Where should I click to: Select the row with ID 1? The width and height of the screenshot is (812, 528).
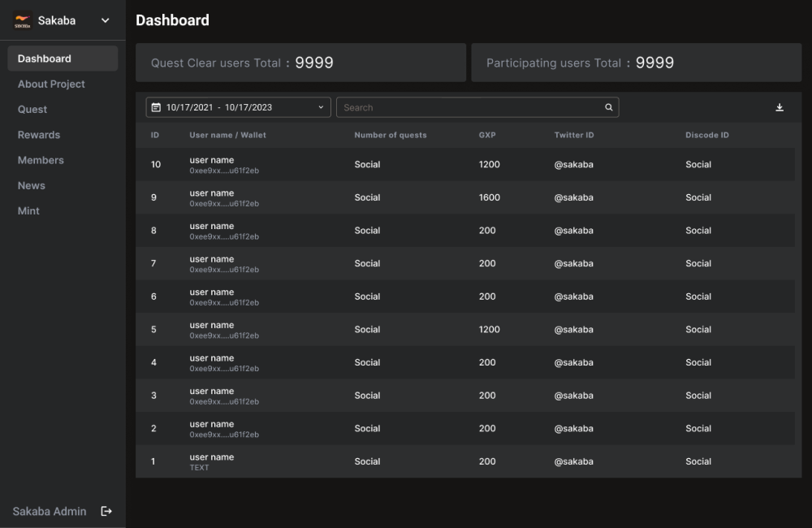point(465,461)
